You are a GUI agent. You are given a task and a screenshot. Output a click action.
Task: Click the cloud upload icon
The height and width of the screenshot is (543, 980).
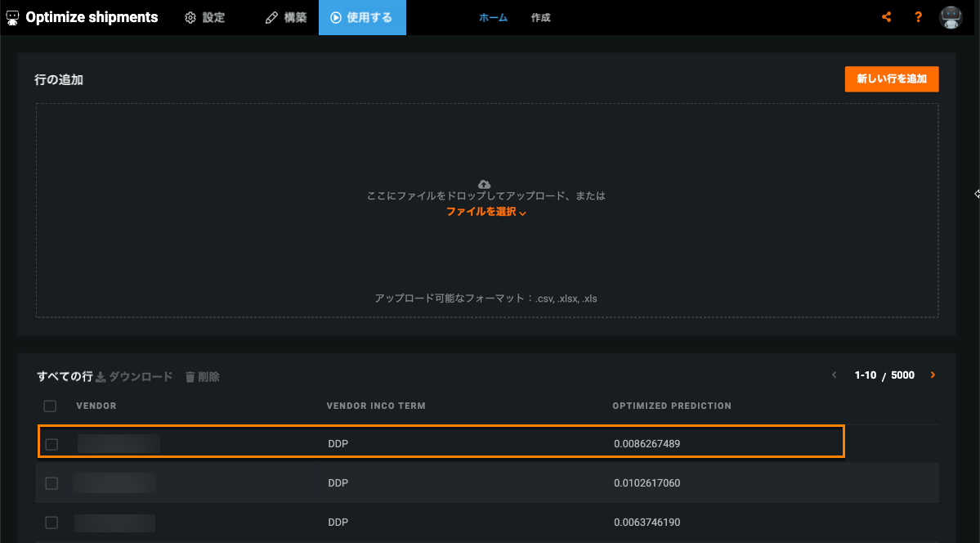coord(484,184)
